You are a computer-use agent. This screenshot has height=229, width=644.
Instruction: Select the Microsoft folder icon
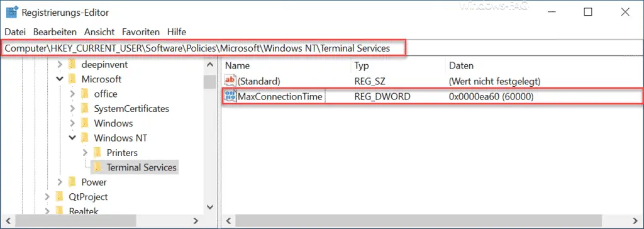pos(72,79)
